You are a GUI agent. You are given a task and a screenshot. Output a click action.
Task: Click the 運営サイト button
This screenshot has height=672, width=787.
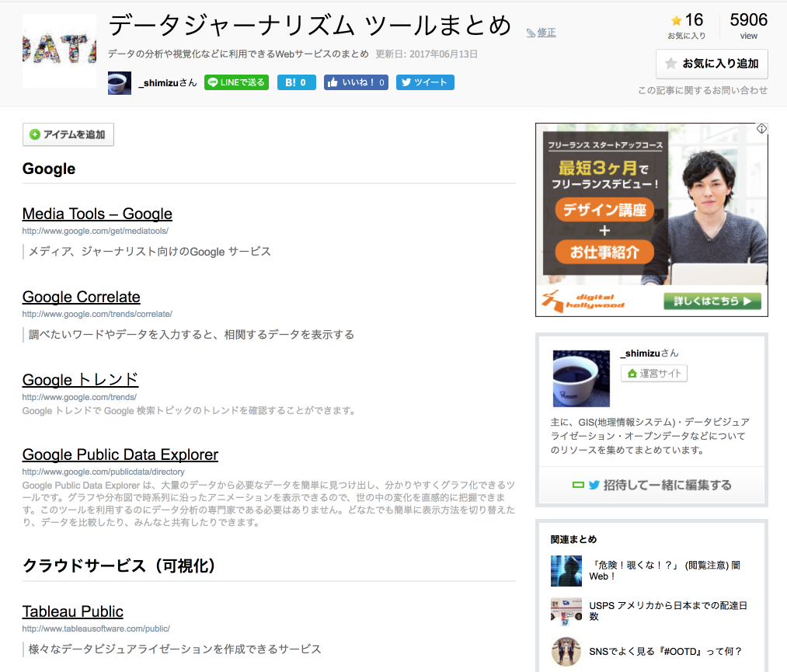tap(654, 374)
